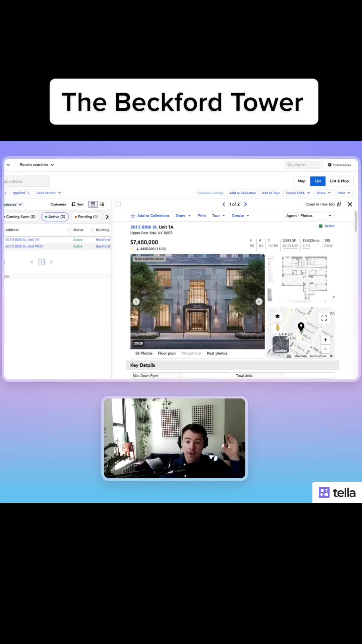Image resolution: width=362 pixels, height=644 pixels.
Task: Show next listing photo arrow
Action: click(259, 302)
